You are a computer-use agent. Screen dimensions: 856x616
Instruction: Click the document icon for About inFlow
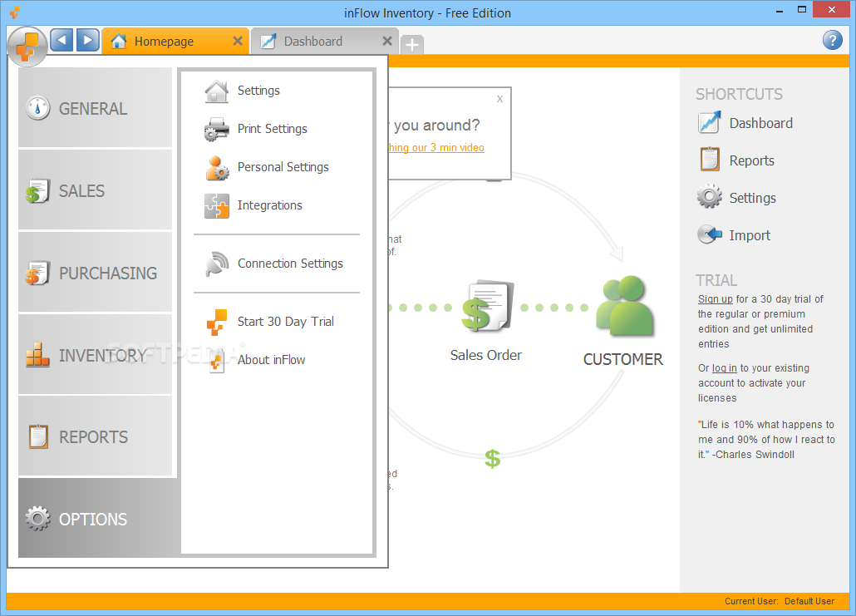217,361
